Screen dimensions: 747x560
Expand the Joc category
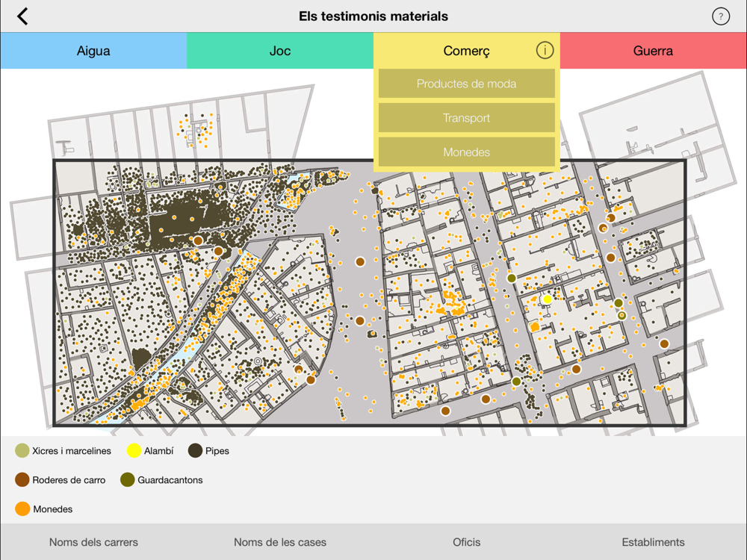[280, 51]
